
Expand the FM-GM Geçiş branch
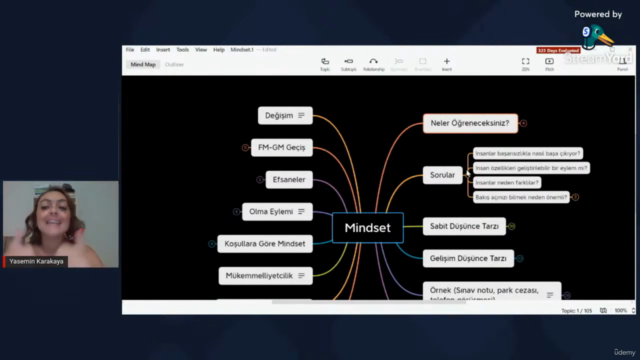point(245,147)
